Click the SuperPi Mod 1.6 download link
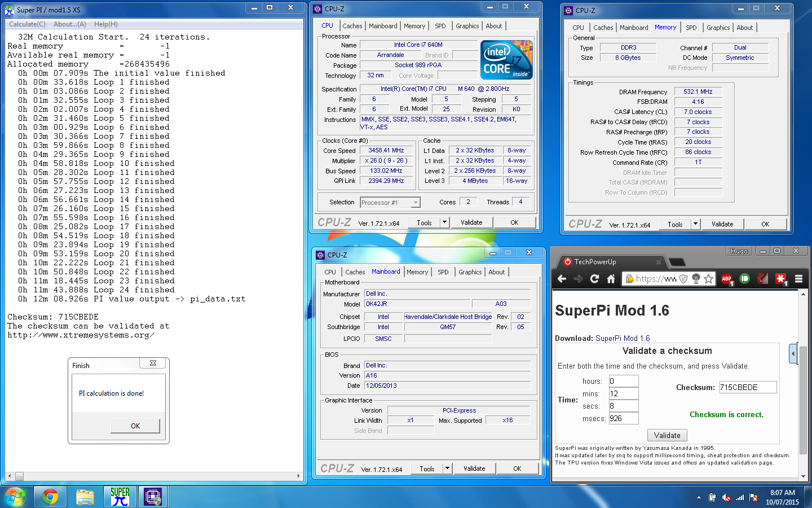Image resolution: width=812 pixels, height=508 pixels. 623,338
